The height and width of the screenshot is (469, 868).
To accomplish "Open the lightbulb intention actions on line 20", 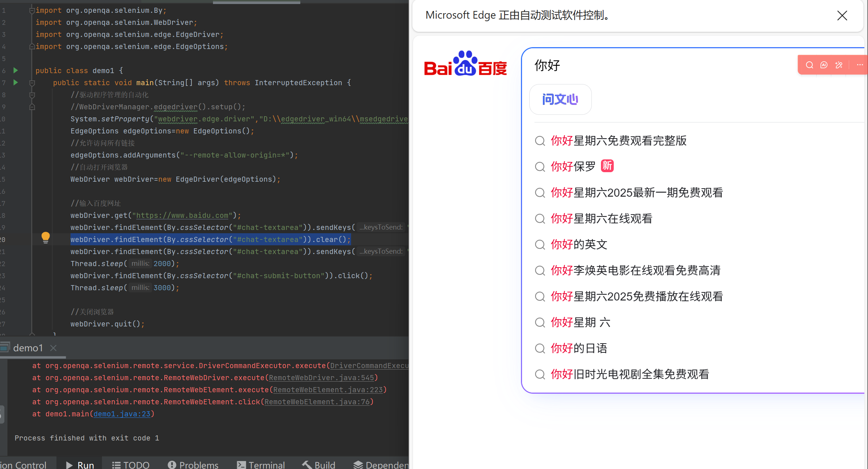I will [45, 237].
